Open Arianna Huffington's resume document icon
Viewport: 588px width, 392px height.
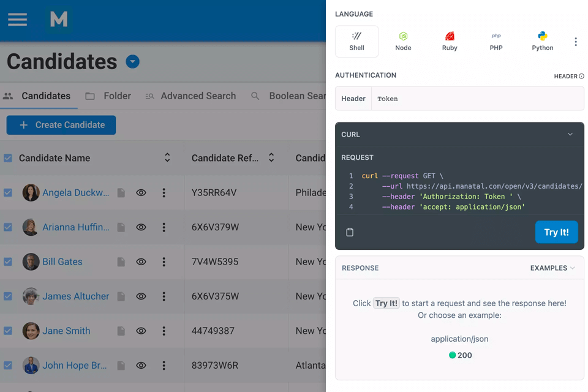[121, 227]
